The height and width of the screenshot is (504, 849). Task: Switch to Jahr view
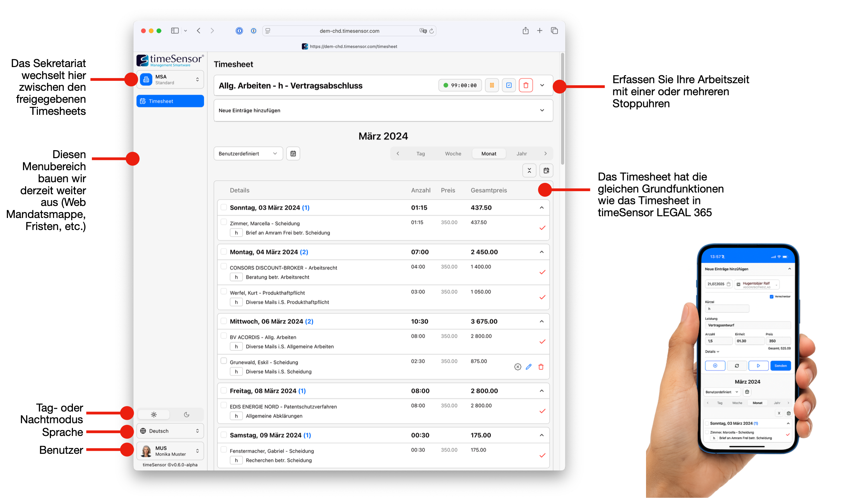[x=522, y=154]
